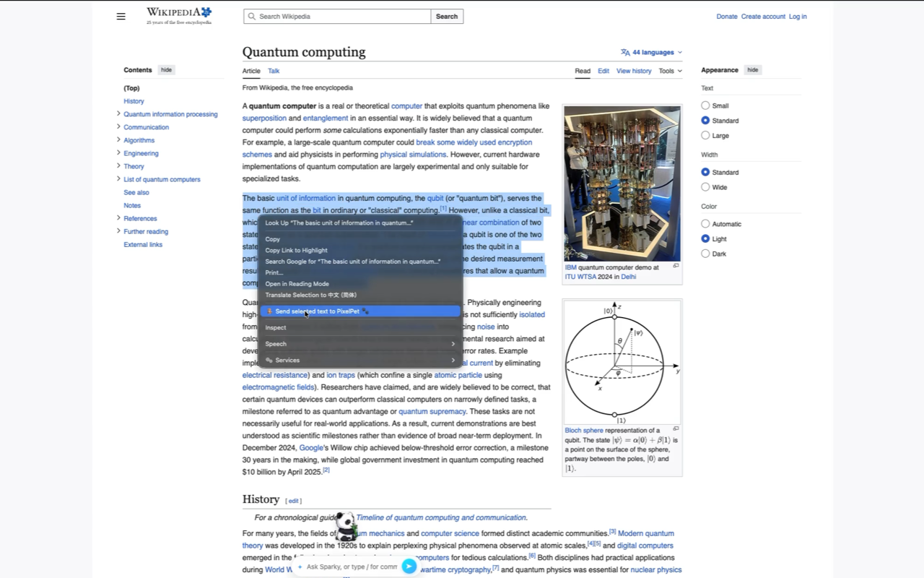Jump to (Top) in Contents
The image size is (924, 578).
(131, 88)
